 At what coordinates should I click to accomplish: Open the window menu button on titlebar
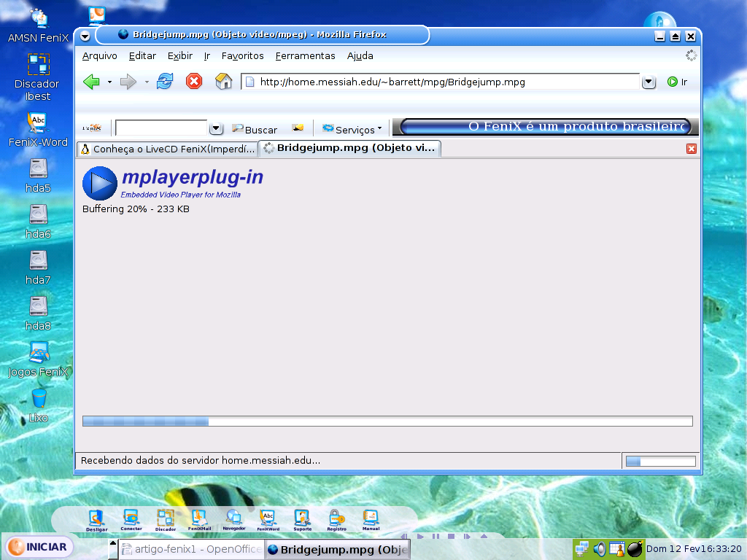[85, 36]
